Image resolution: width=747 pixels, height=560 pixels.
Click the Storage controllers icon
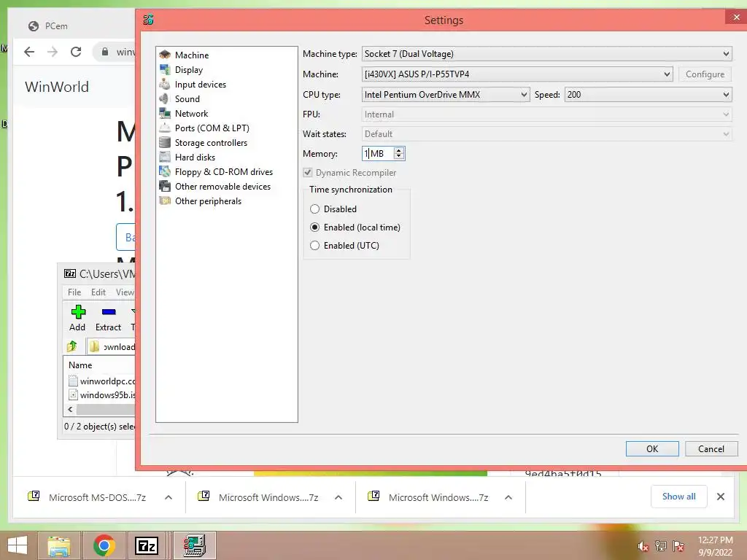point(165,142)
